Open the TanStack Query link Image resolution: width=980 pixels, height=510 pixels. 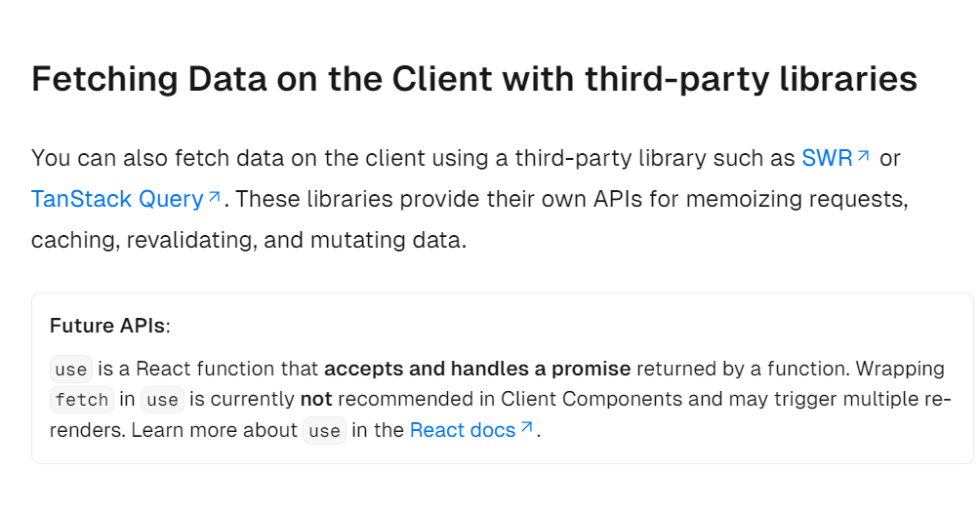(x=117, y=199)
